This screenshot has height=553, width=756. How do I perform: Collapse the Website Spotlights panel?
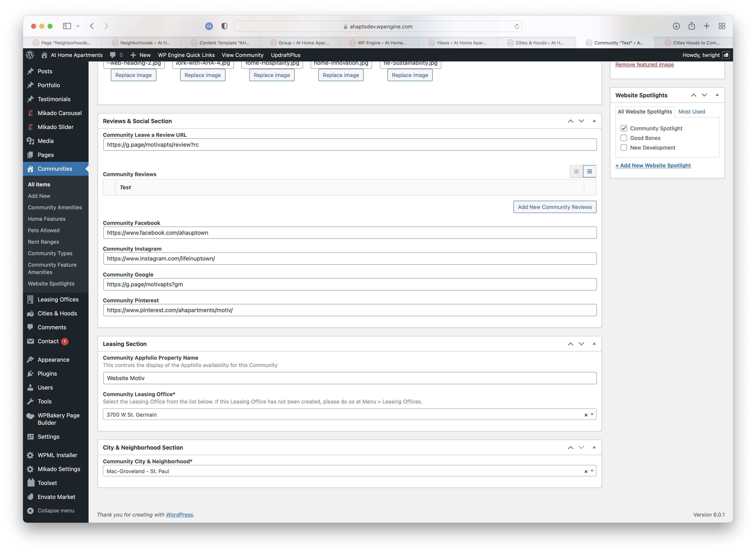pos(717,95)
